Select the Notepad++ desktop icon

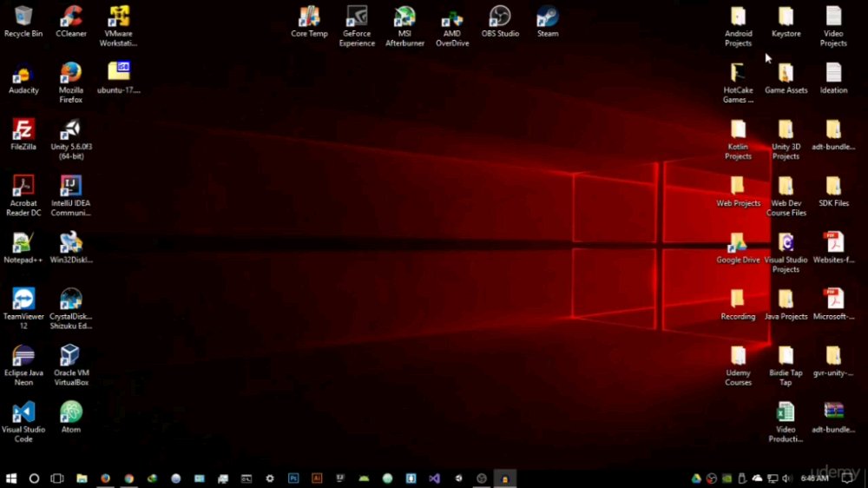tap(23, 247)
